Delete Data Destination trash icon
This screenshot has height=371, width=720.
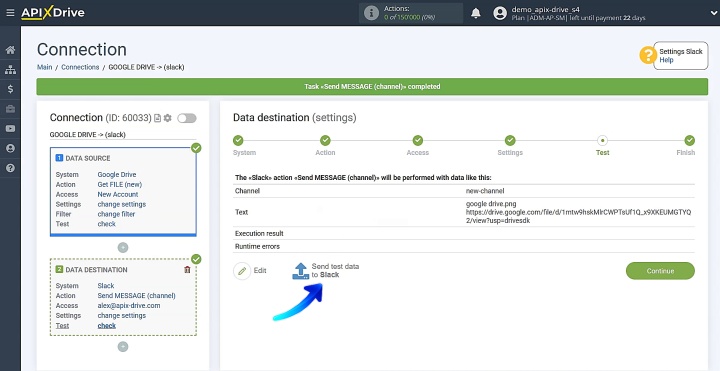click(187, 270)
